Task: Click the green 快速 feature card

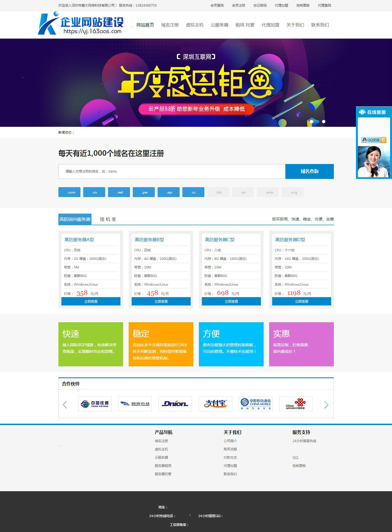Action: [91, 344]
